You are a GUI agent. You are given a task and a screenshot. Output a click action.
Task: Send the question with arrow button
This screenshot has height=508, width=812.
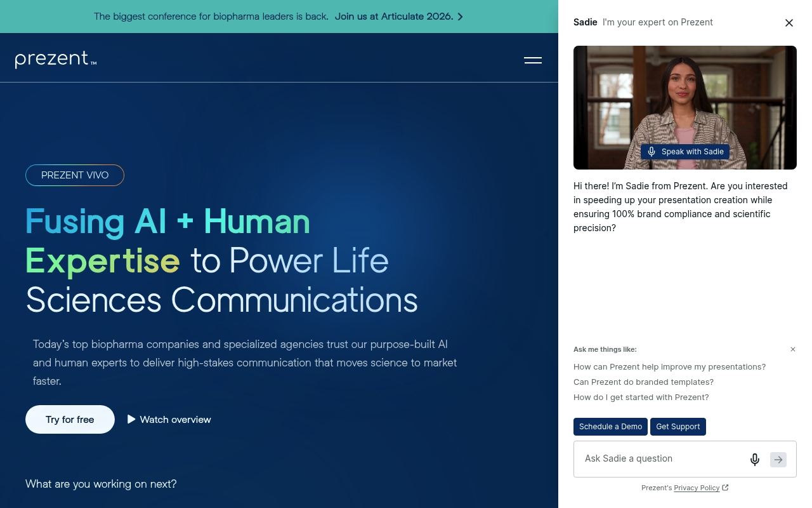(778, 459)
